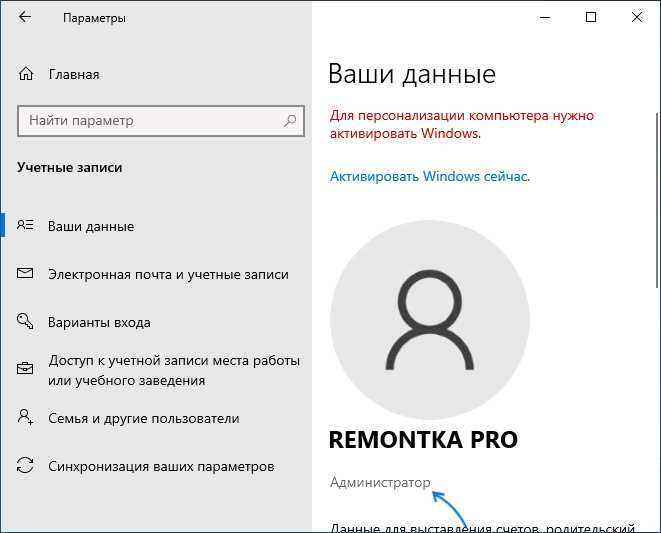
Task: Click the Учетные записи section header
Action: [x=70, y=168]
